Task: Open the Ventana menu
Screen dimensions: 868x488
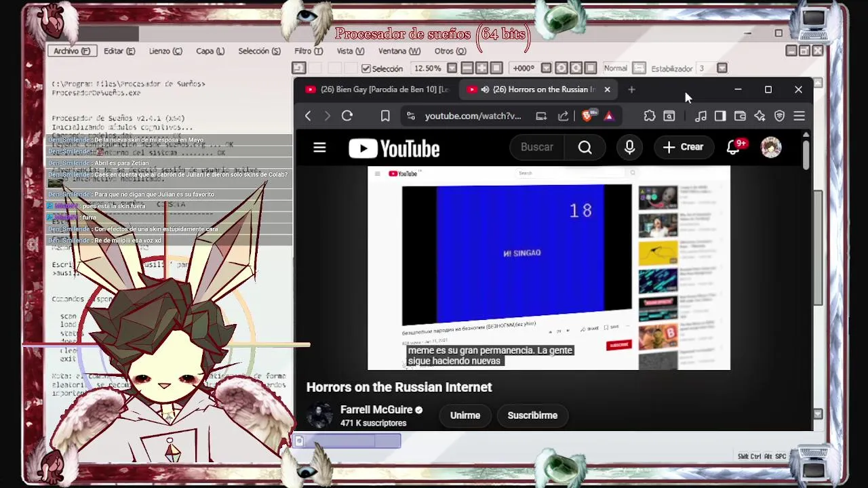Action: (399, 51)
